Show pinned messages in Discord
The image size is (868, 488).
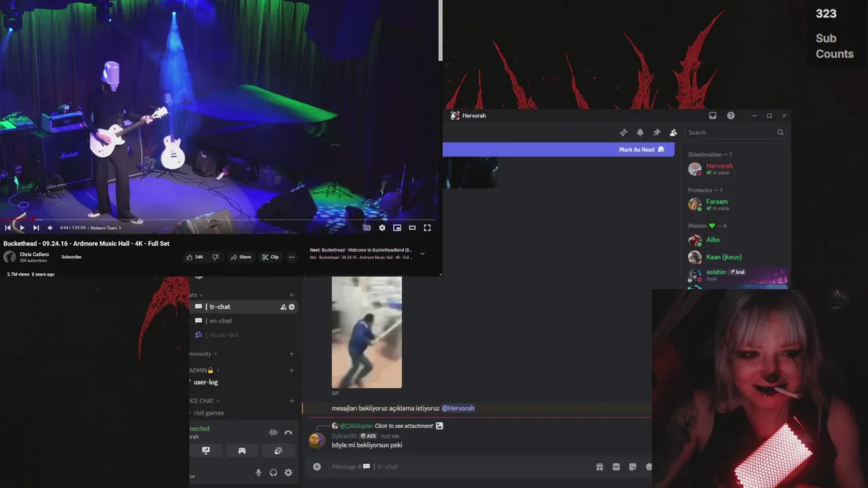pos(656,132)
